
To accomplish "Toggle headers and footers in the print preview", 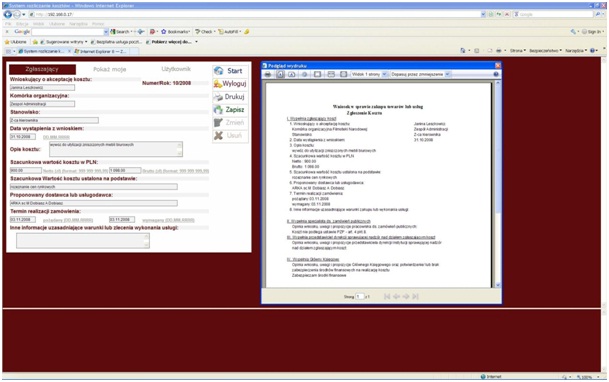I will (317, 74).
